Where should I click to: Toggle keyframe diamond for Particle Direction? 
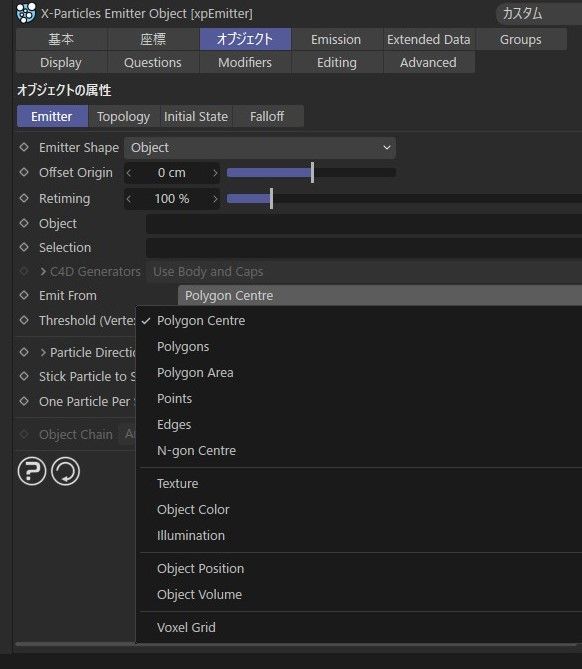24,352
